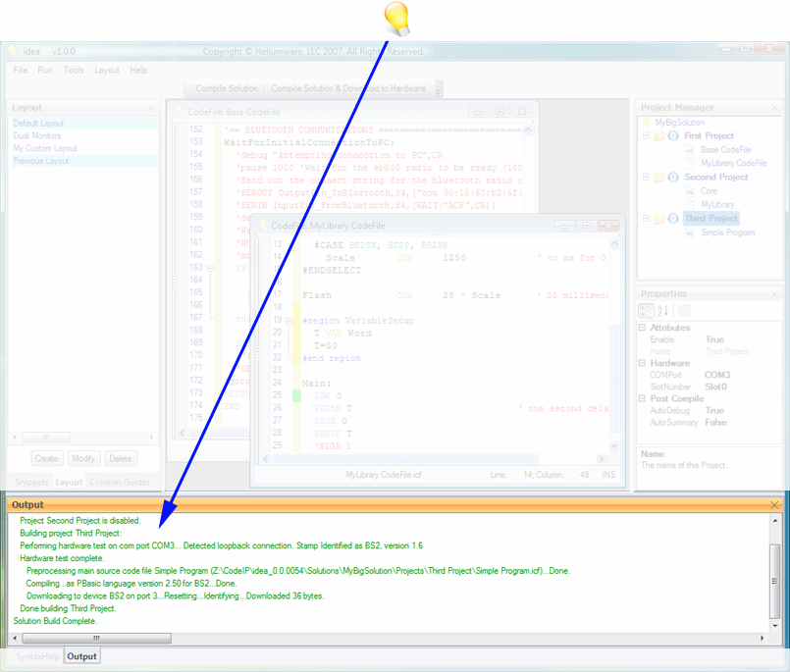Select the alphabetical sort icon in Properties panel

tap(663, 311)
